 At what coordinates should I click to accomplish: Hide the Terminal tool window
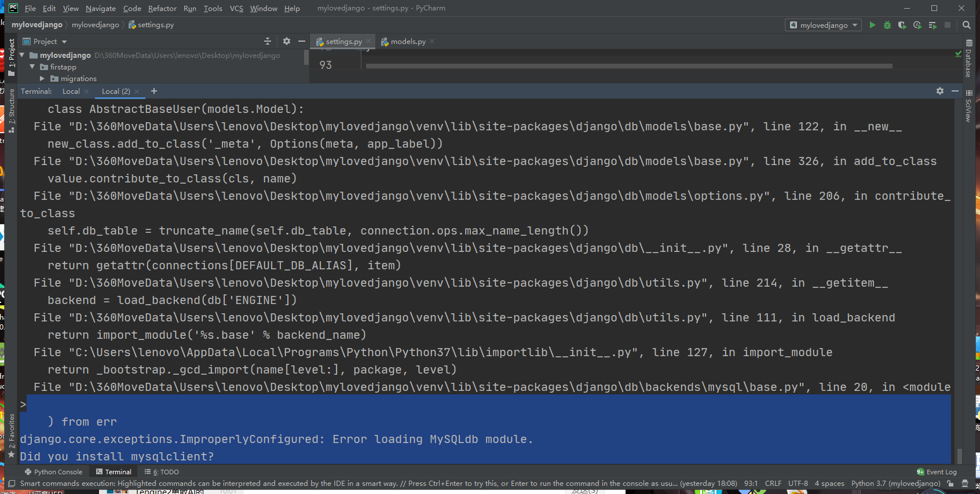[955, 91]
